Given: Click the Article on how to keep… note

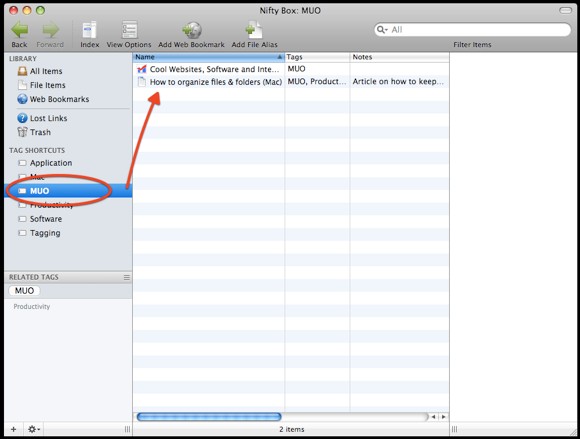Looking at the screenshot, I should (398, 81).
